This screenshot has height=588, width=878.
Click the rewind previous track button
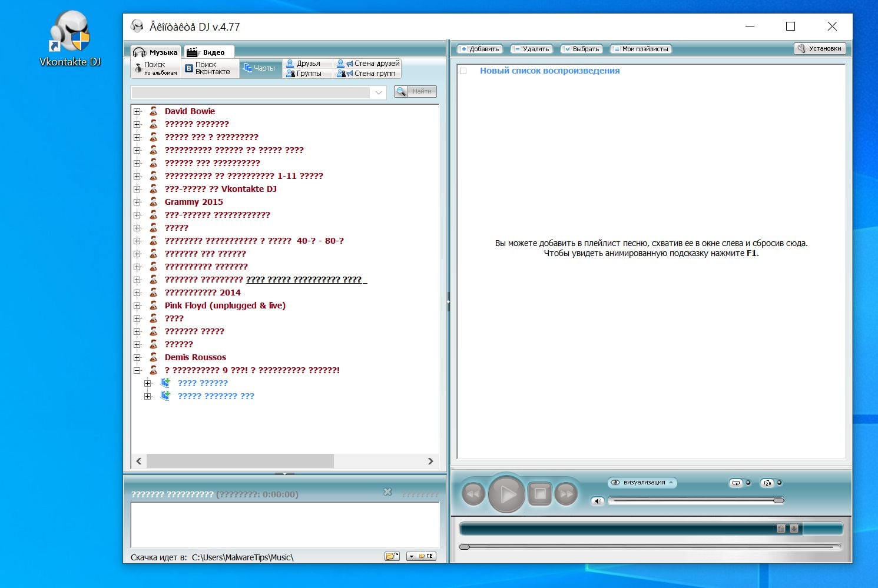[x=473, y=494]
